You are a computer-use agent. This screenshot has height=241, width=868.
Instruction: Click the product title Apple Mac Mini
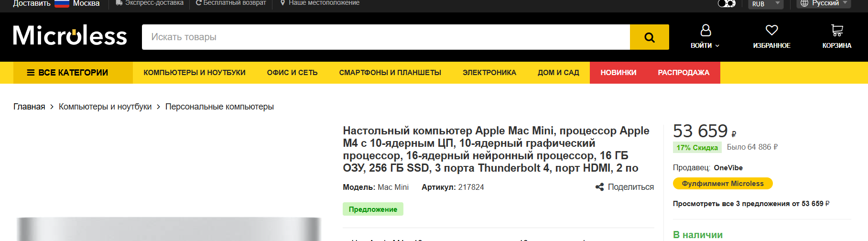pyautogui.click(x=496, y=149)
